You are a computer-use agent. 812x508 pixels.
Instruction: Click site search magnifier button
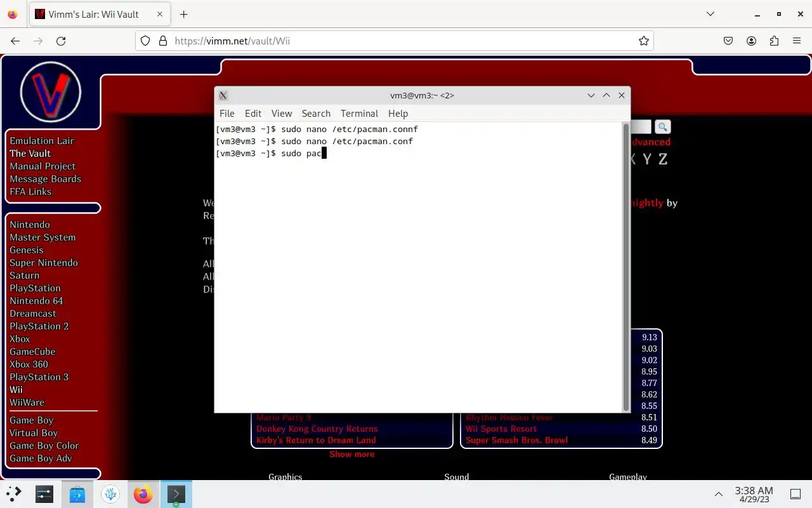[662, 127]
